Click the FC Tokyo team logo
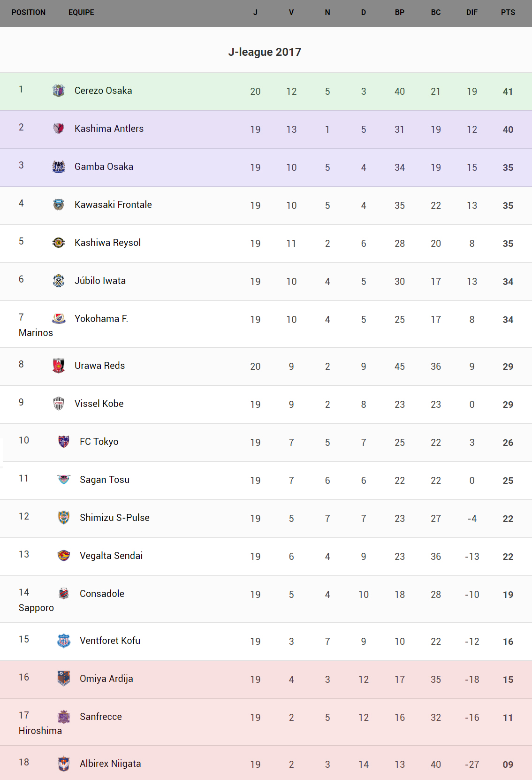Viewport: 532px width, 780px height. [64, 442]
